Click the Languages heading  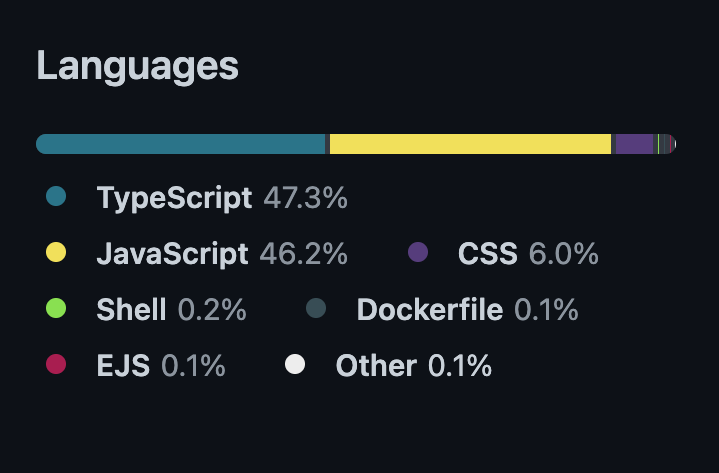[x=138, y=66]
